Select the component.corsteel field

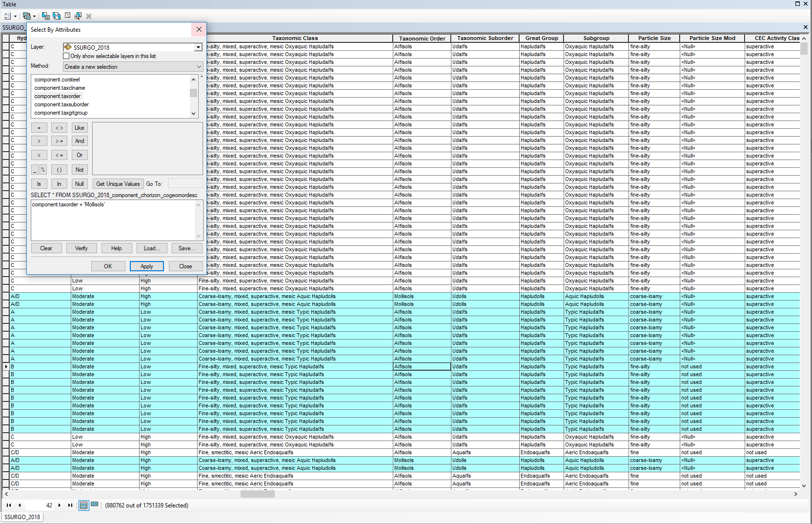(x=57, y=80)
